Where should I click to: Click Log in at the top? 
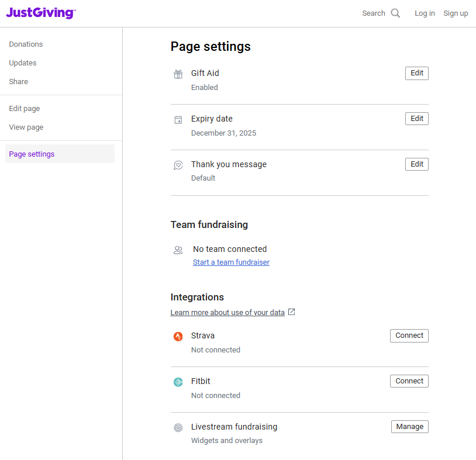pos(425,13)
